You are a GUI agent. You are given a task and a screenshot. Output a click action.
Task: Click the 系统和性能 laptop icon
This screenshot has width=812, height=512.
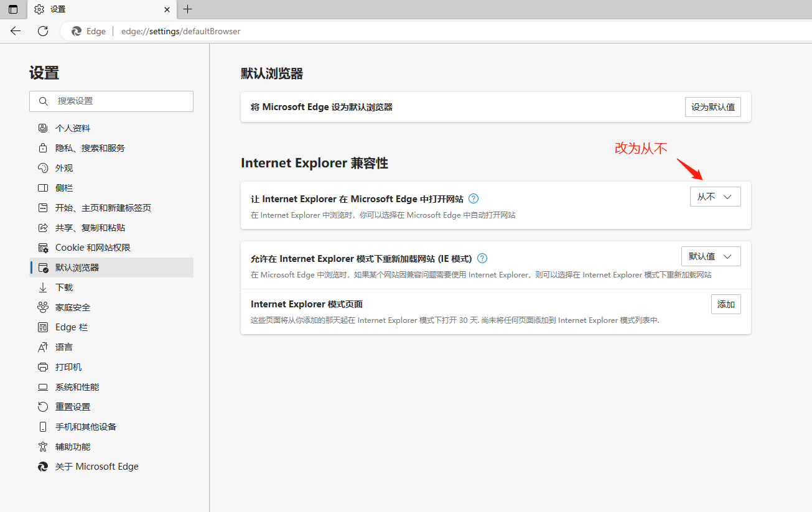[x=43, y=387]
